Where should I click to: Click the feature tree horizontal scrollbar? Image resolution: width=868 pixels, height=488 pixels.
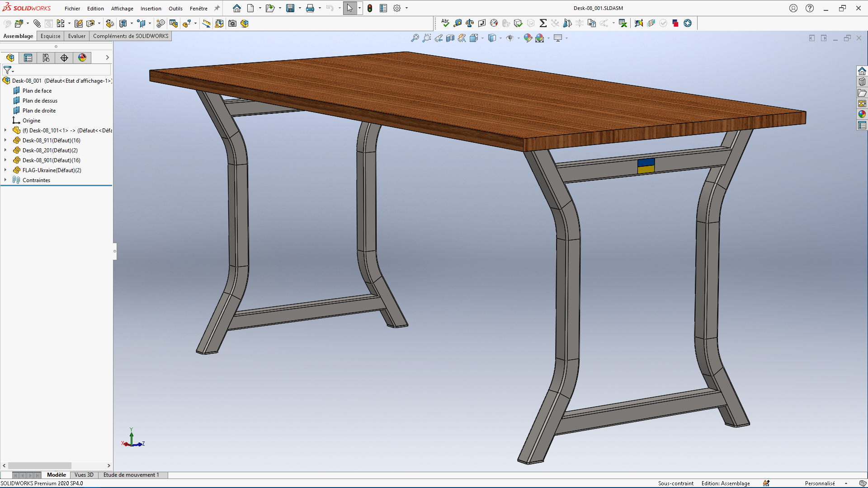40,465
